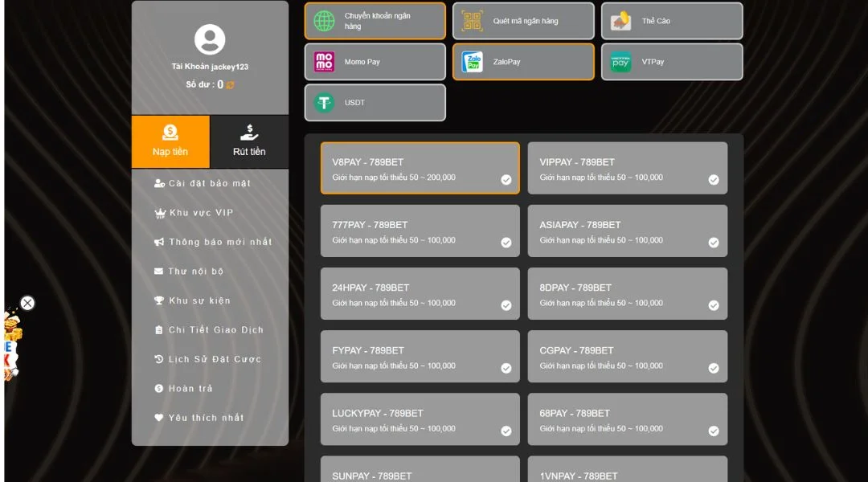Select the 777PAY - 789BET channel

(420, 231)
